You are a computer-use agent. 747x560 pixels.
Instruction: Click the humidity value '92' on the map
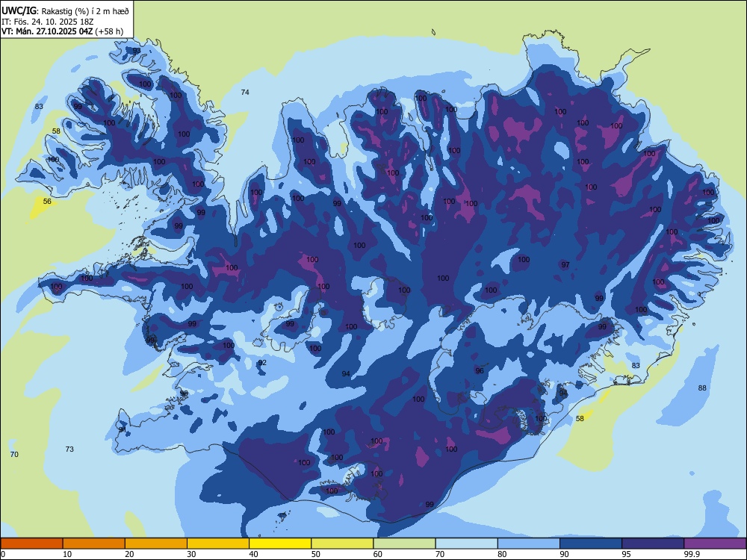coord(262,363)
